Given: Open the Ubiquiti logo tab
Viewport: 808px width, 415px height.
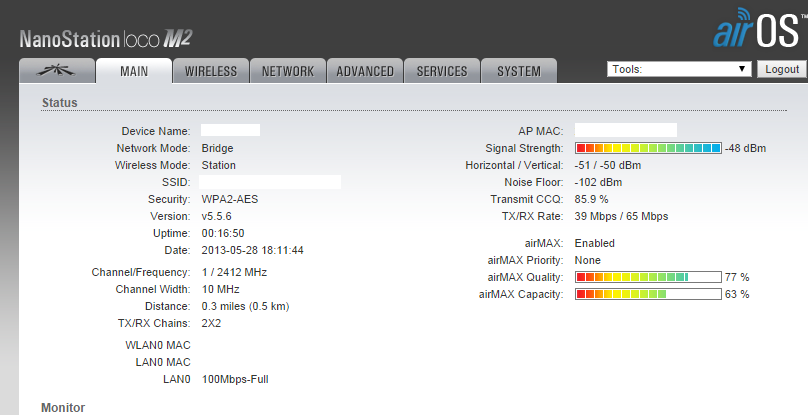Looking at the screenshot, I should (x=56, y=71).
